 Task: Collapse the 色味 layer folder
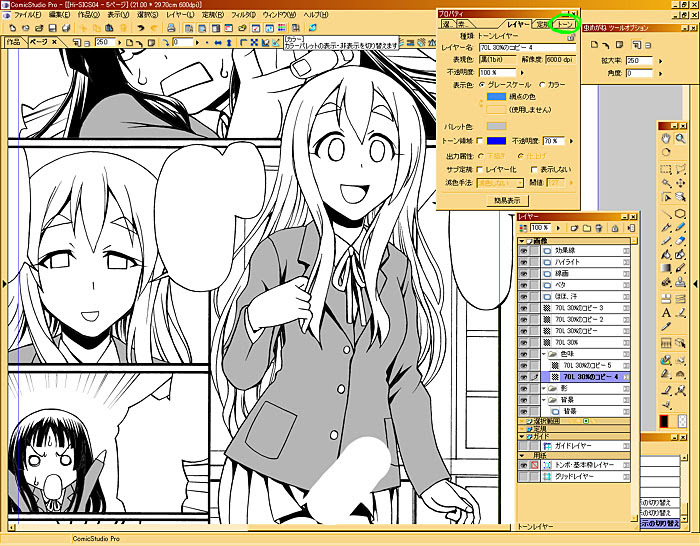click(x=544, y=354)
